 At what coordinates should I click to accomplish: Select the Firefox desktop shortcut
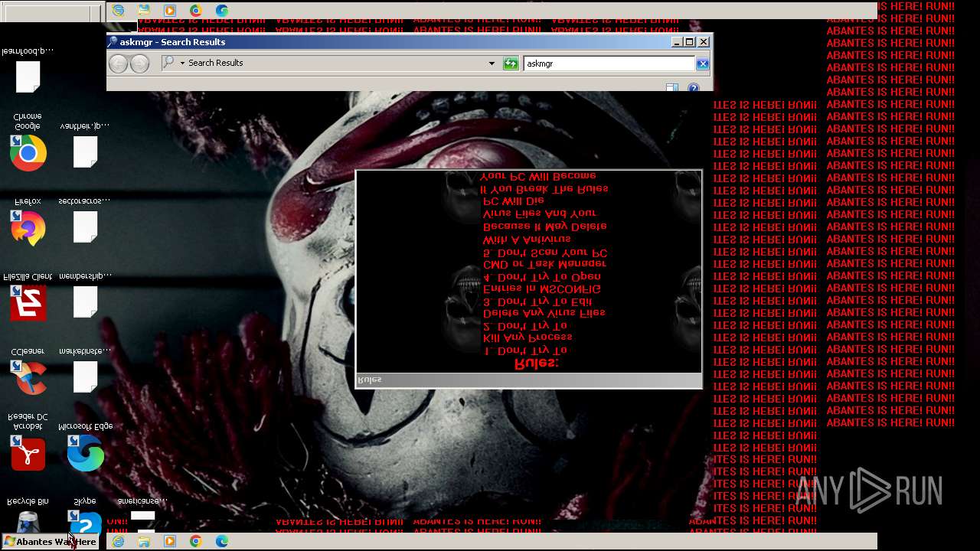(28, 223)
